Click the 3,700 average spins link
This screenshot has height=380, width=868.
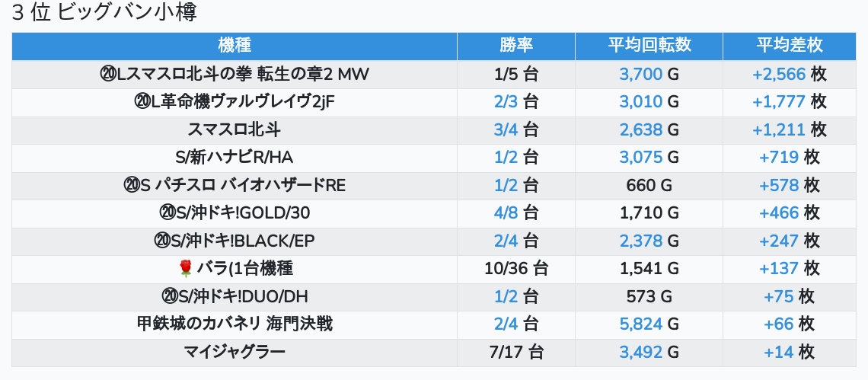point(640,74)
